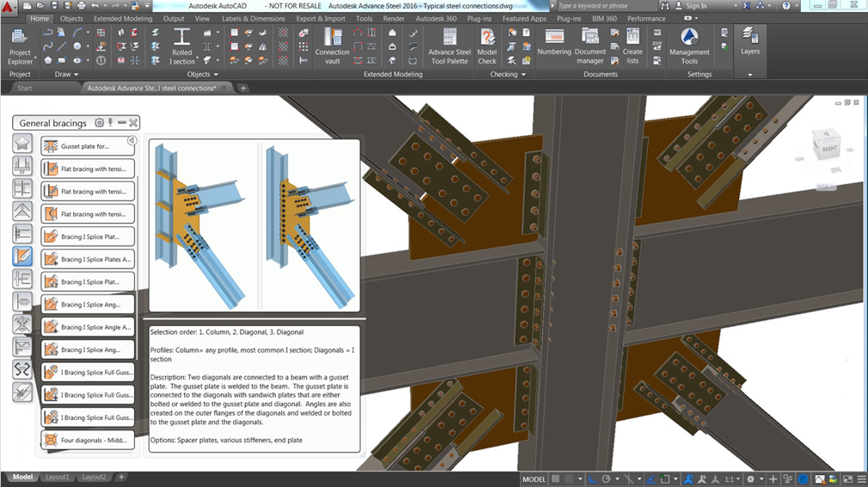Expand the Layers panel dropdown
868x487 pixels.
point(750,75)
